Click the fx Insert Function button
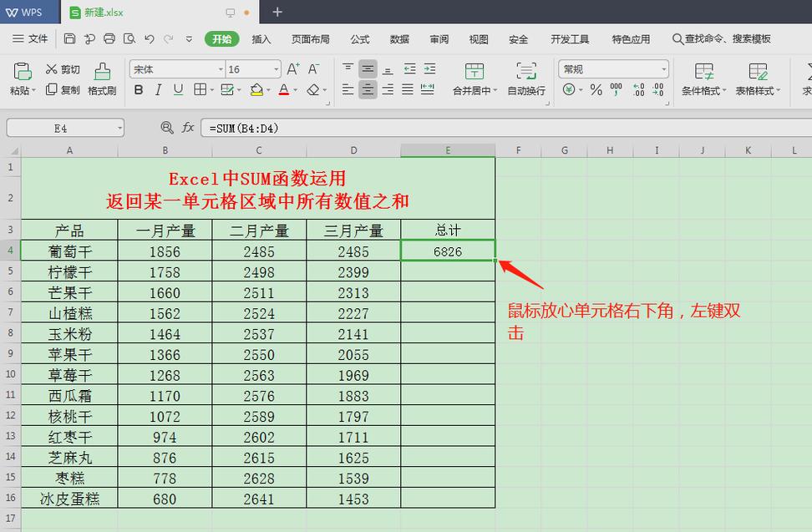This screenshot has height=532, width=812. click(x=188, y=127)
